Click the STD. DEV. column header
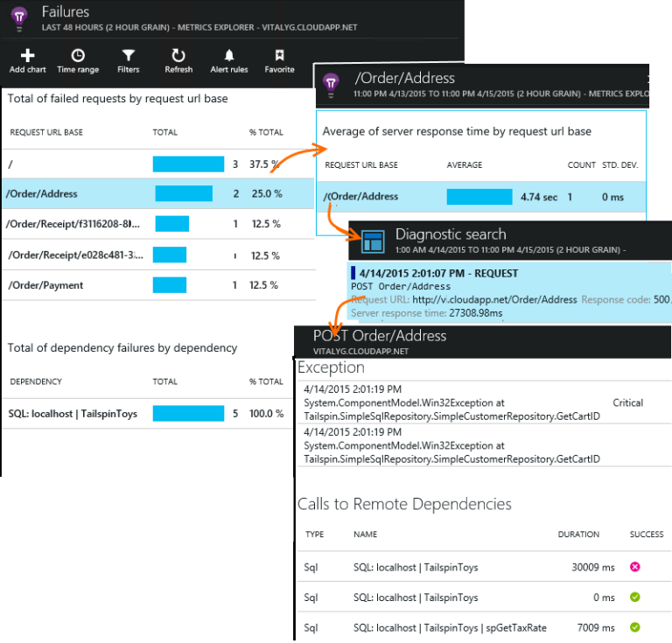672x643 pixels. 620,165
